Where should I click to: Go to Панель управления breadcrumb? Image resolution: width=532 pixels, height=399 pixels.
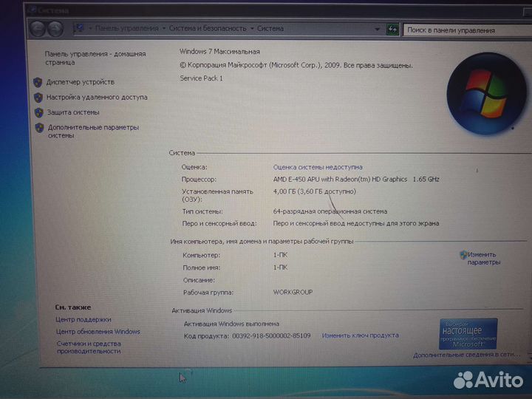pyautogui.click(x=126, y=28)
